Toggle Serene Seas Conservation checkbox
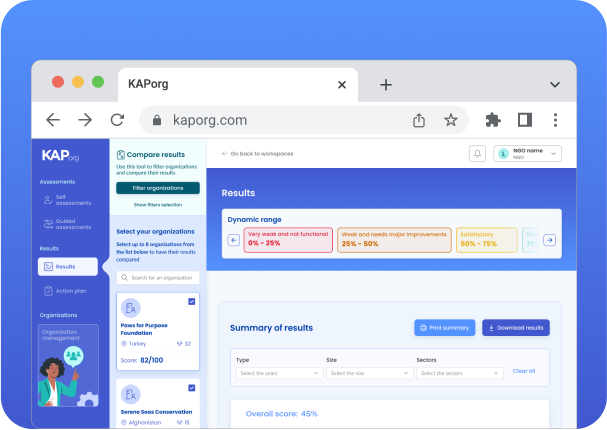This screenshot has width=607, height=430. tap(192, 387)
